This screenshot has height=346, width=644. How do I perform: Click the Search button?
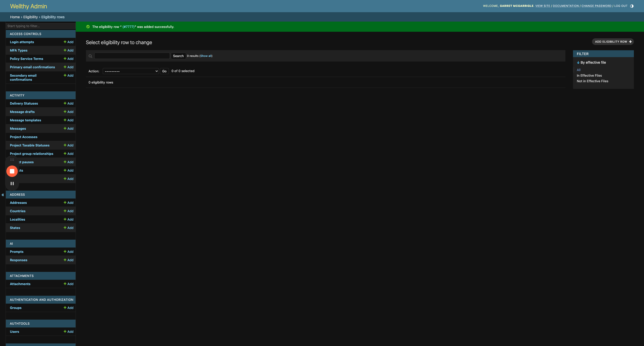pyautogui.click(x=178, y=56)
